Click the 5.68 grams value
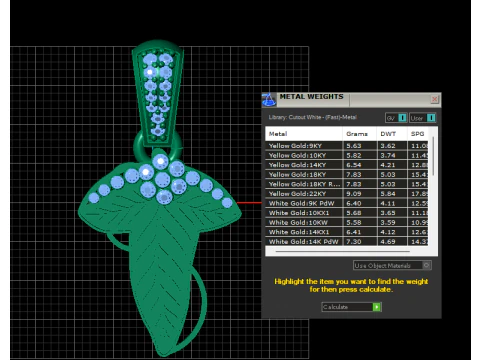The width and height of the screenshot is (480, 360). [x=354, y=213]
